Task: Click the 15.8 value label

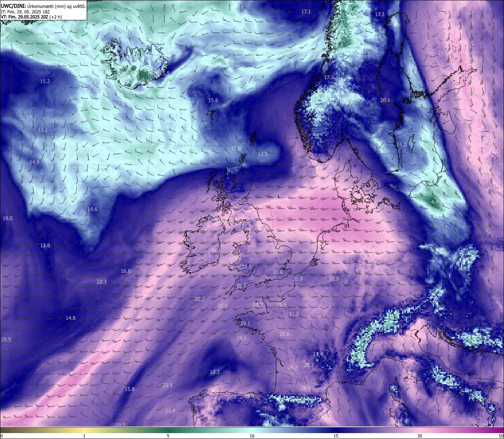Action: pyautogui.click(x=130, y=389)
